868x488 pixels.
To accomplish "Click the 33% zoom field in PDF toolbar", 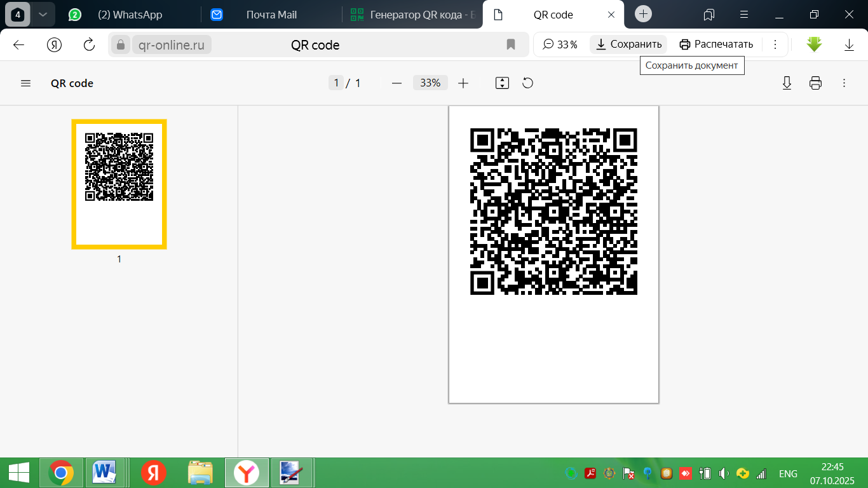I will (x=430, y=83).
